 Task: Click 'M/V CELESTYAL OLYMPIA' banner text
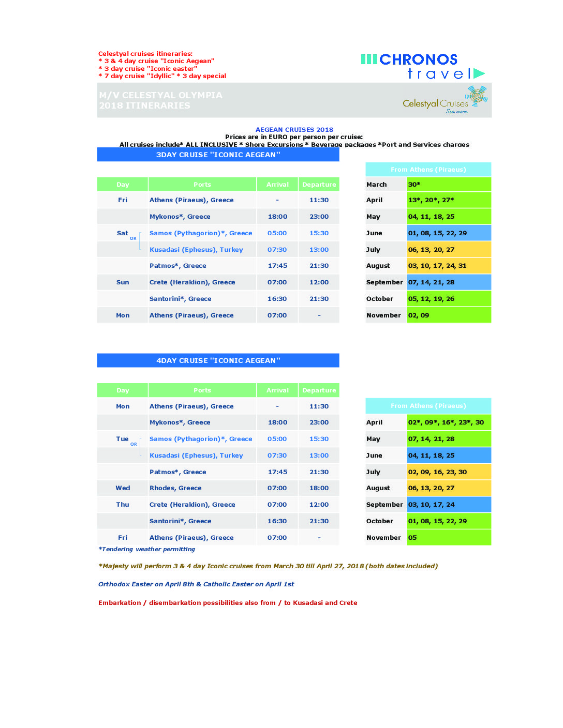(160, 95)
